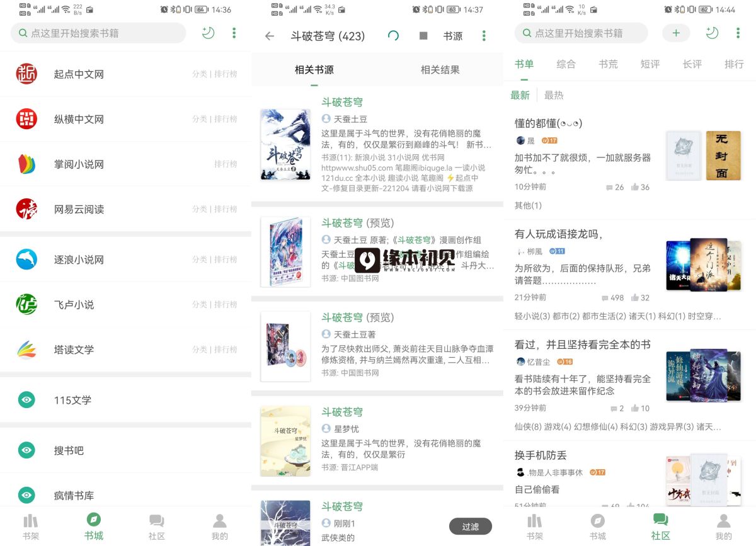Open the 无封面 book cover in 懂的都懂 post
The width and height of the screenshot is (756, 546).
(723, 156)
